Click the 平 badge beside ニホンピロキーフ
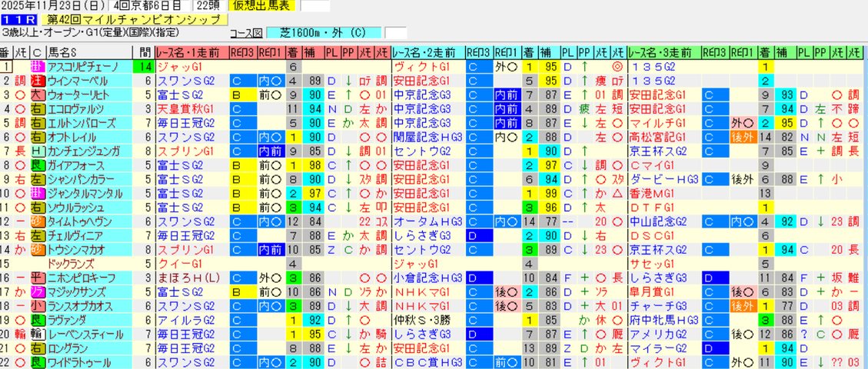The width and height of the screenshot is (868, 369). [x=38, y=278]
